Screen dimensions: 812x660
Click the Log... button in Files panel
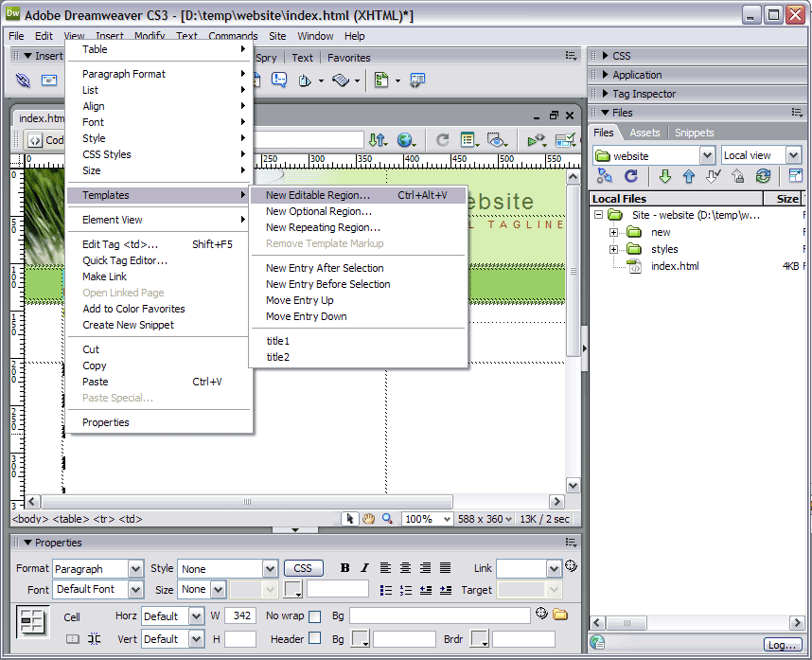pos(782,645)
